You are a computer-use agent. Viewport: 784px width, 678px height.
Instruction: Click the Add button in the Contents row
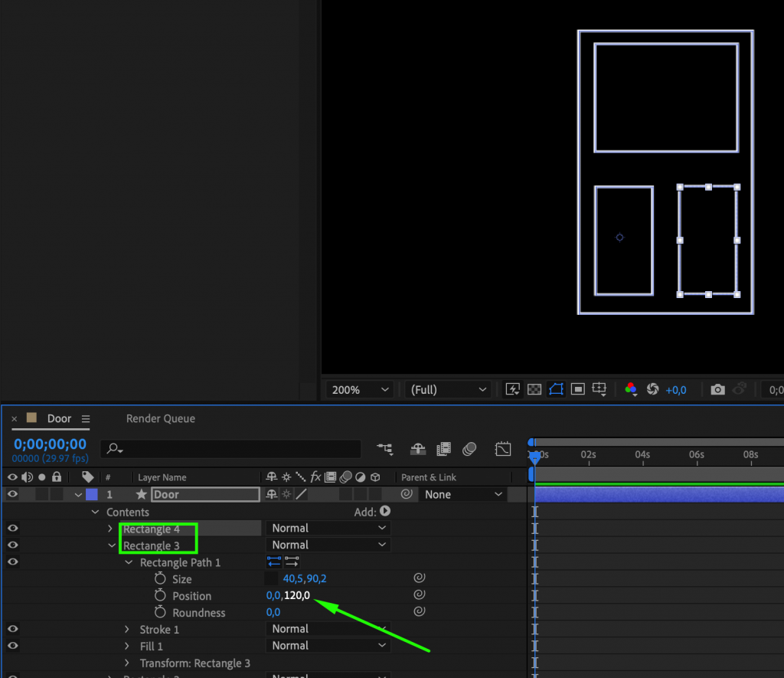(x=385, y=512)
